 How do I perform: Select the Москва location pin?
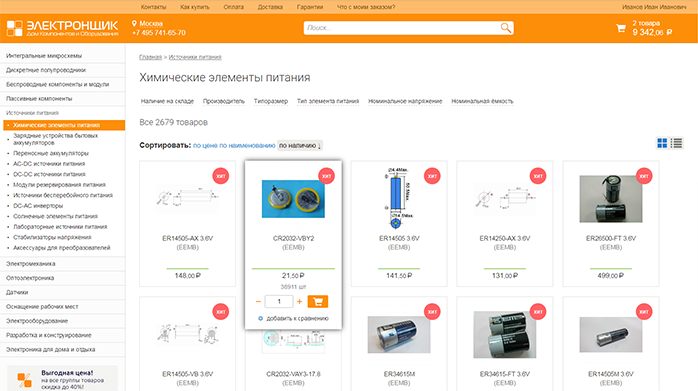coord(134,23)
